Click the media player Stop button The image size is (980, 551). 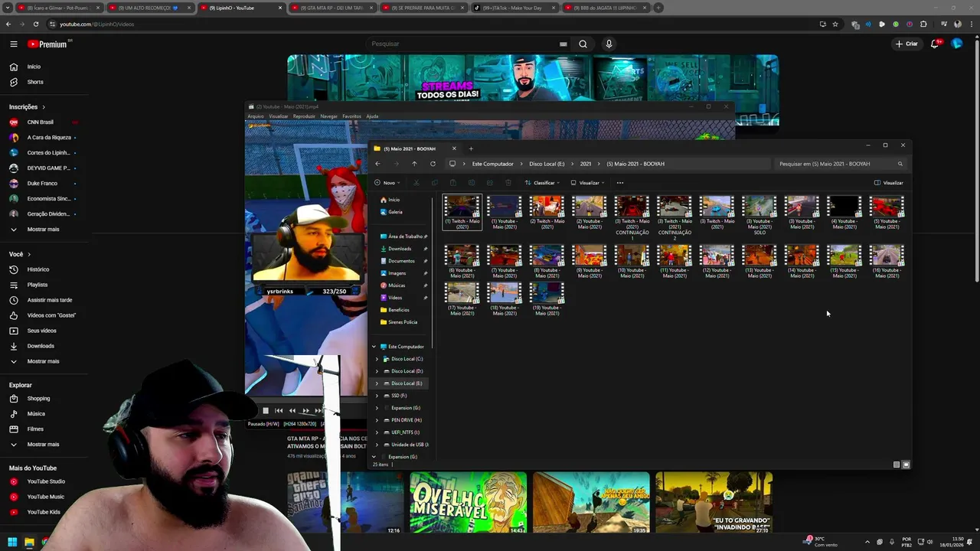click(266, 411)
